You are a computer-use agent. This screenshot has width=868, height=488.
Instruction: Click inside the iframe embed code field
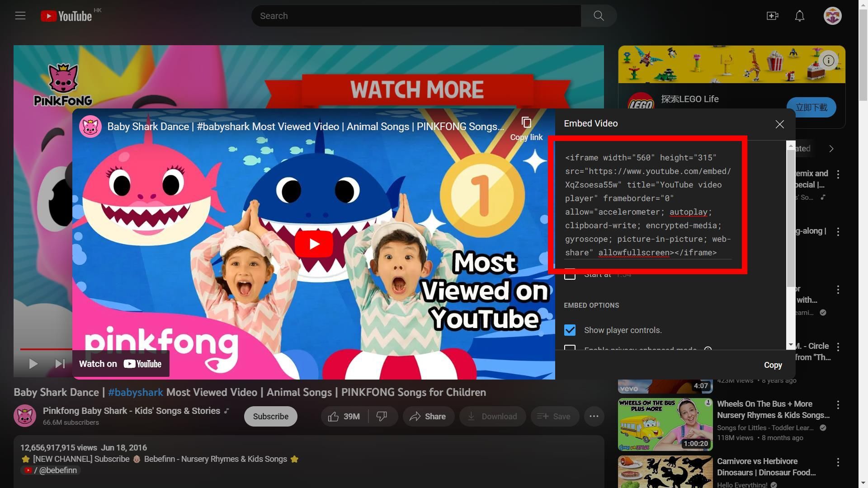(x=648, y=205)
